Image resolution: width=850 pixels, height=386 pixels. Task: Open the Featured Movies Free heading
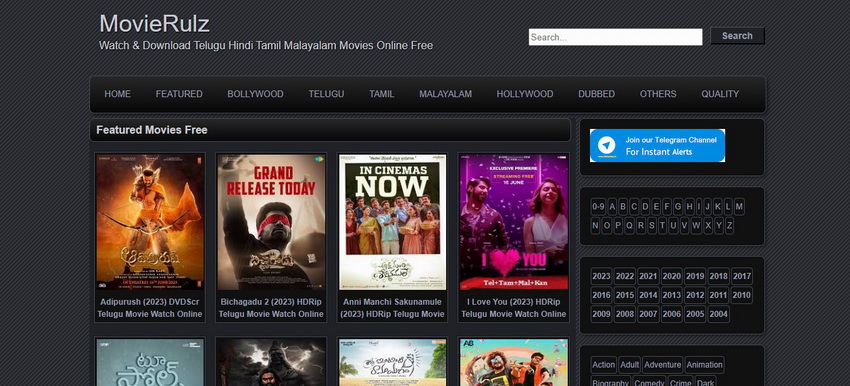click(152, 130)
